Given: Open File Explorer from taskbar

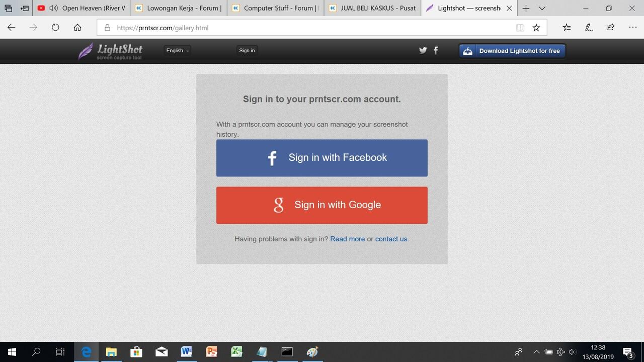Looking at the screenshot, I should pos(111,352).
